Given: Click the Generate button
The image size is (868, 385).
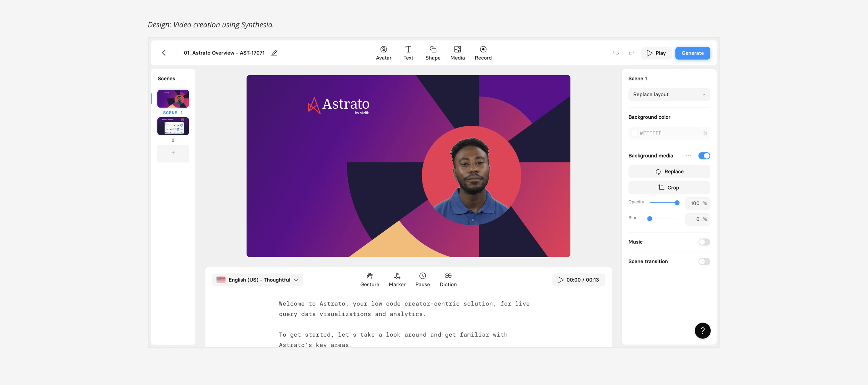Looking at the screenshot, I should click(x=692, y=53).
